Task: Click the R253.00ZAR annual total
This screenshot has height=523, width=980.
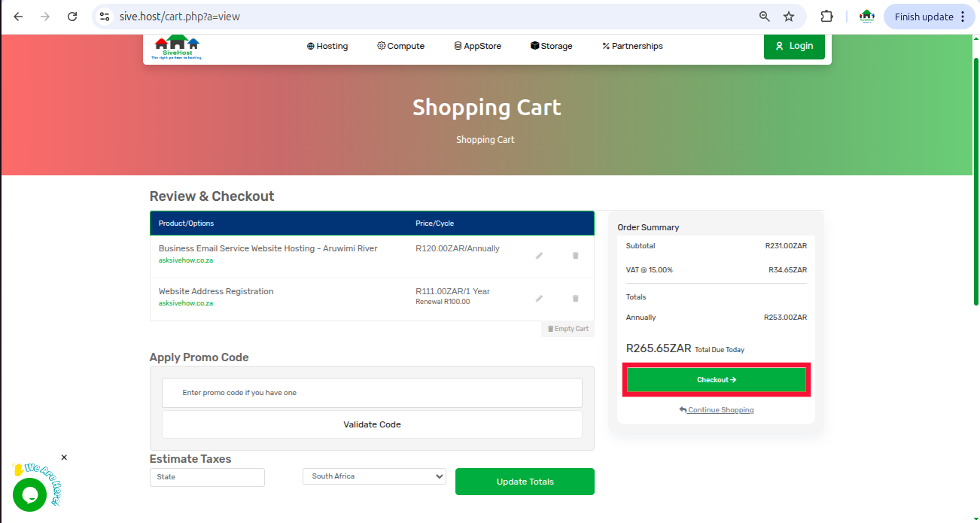Action: coord(785,318)
